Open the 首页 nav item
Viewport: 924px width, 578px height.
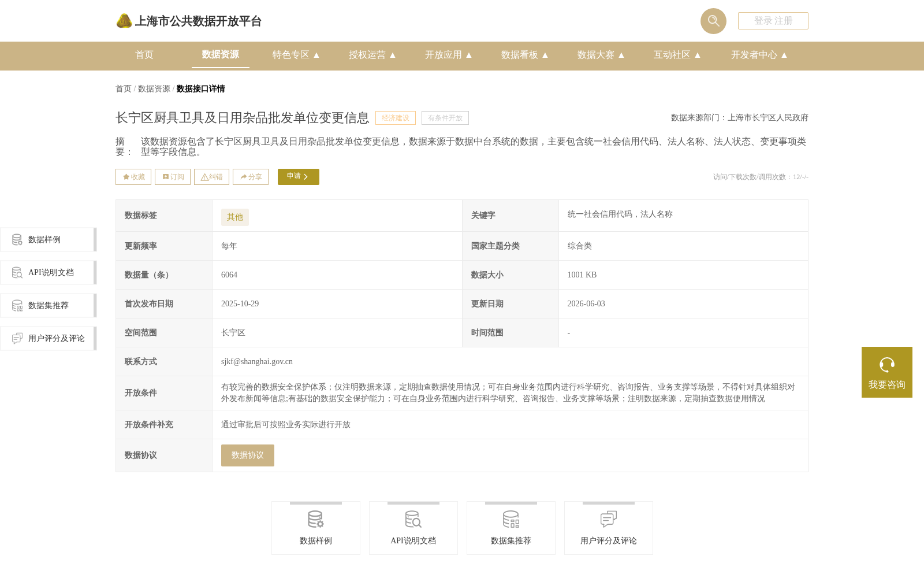[x=144, y=55]
